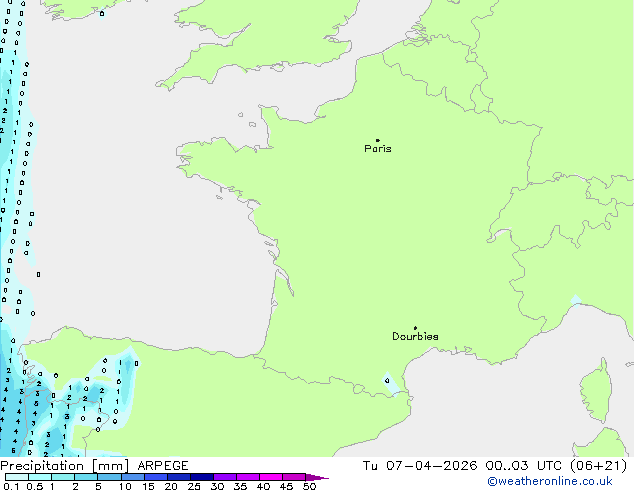The image size is (634, 490).
Task: Click the Corsica island on the map
Action: (x=596, y=391)
